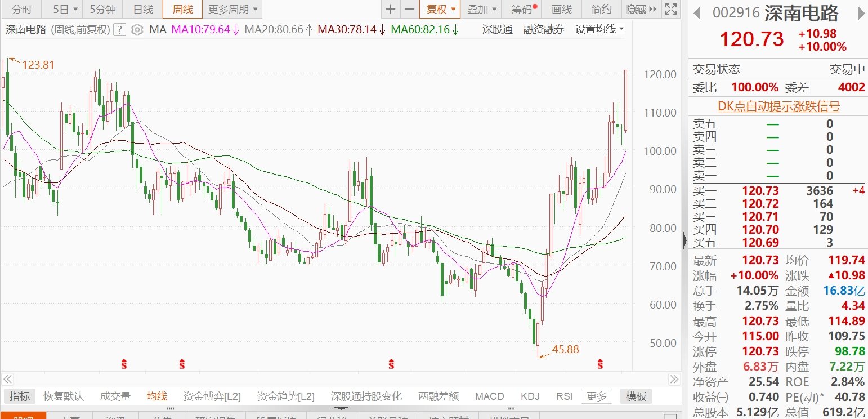The width and height of the screenshot is (868, 419).
Task: Click the stock code 002916
Action: (x=736, y=13)
